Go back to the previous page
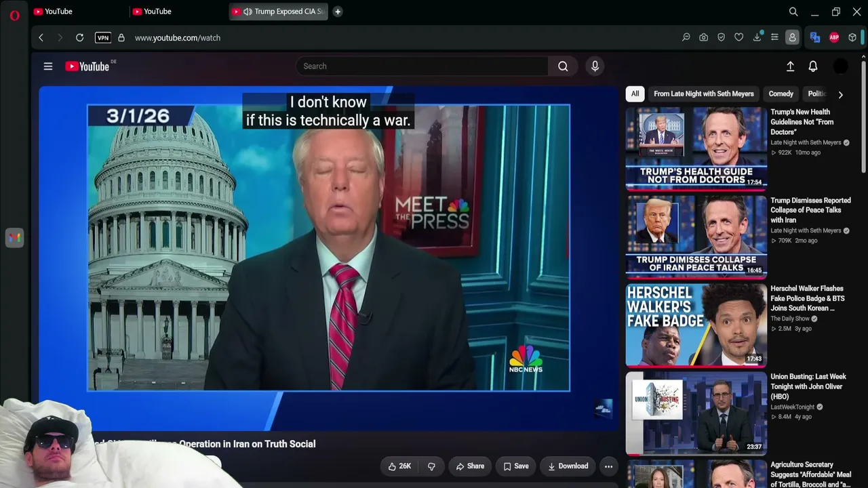Viewport: 868px width, 488px height. (41, 38)
